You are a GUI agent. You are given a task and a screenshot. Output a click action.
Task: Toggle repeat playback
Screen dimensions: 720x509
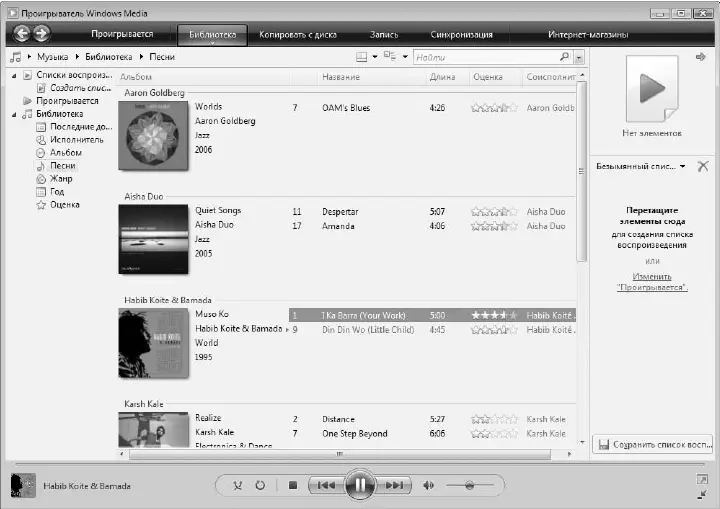260,485
